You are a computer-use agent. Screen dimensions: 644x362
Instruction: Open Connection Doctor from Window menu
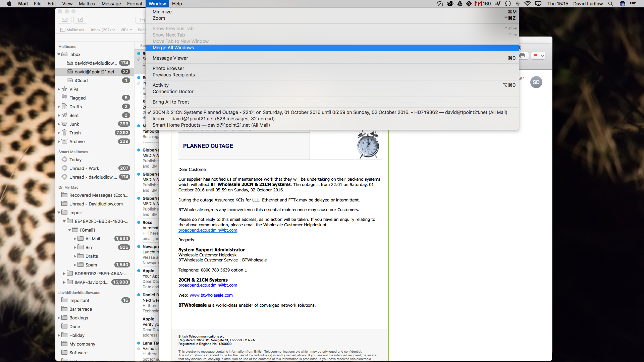[x=332, y=92]
